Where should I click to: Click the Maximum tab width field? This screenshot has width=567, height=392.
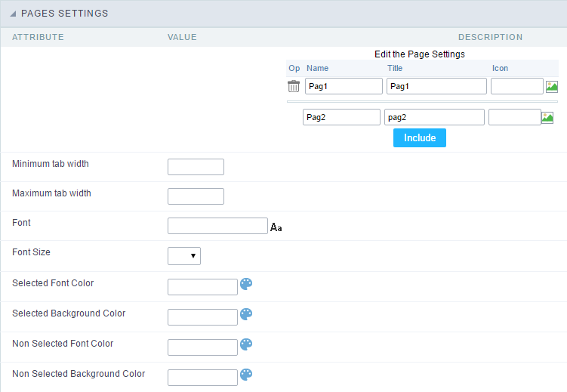tap(196, 196)
